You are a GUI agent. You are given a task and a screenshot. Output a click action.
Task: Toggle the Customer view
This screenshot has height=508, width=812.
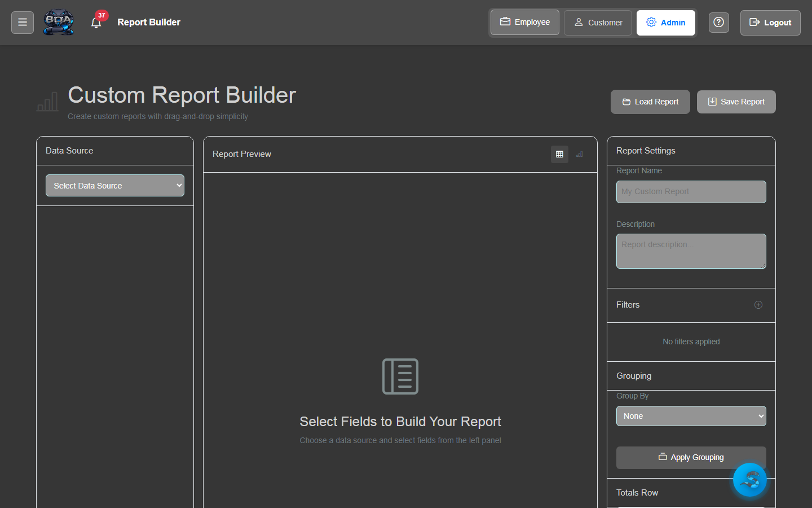(598, 23)
